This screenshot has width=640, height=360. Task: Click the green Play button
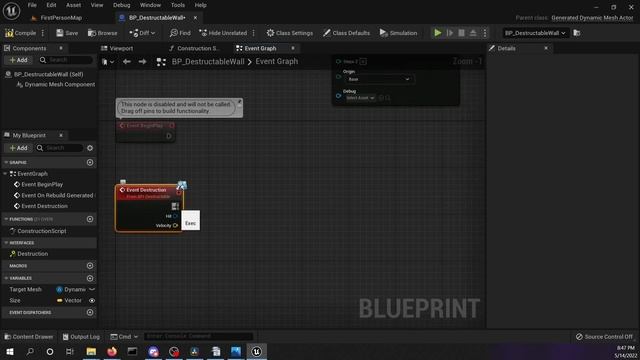pos(438,33)
